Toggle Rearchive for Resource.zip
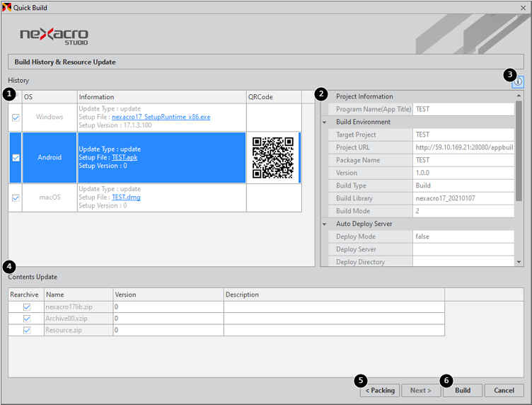This screenshot has height=405, width=532. click(27, 330)
